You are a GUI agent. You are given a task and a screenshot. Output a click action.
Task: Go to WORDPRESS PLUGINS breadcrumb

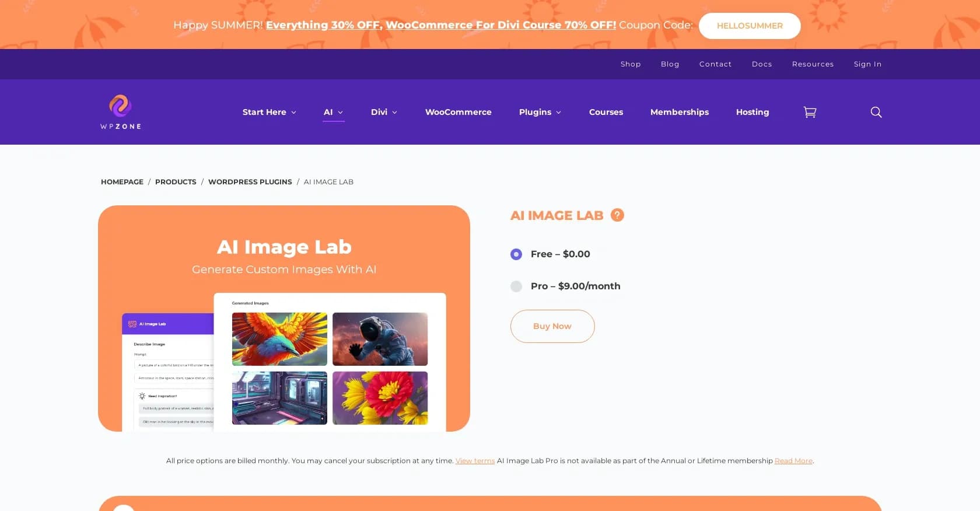(x=250, y=182)
